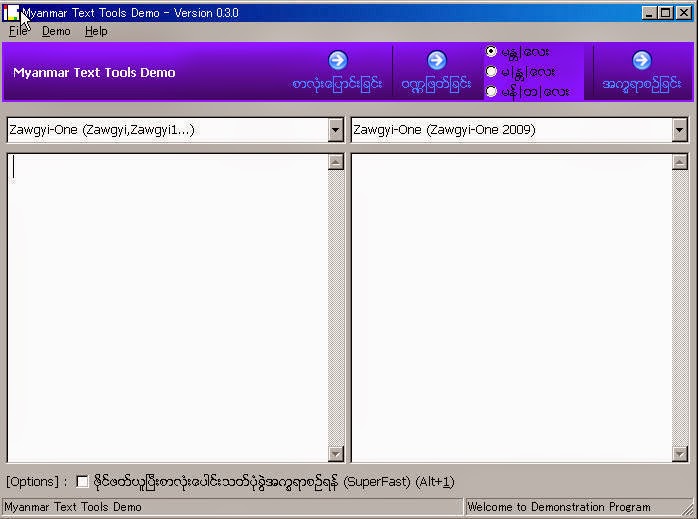Click the '[Options] :' label
The image size is (699, 519).
point(37,482)
